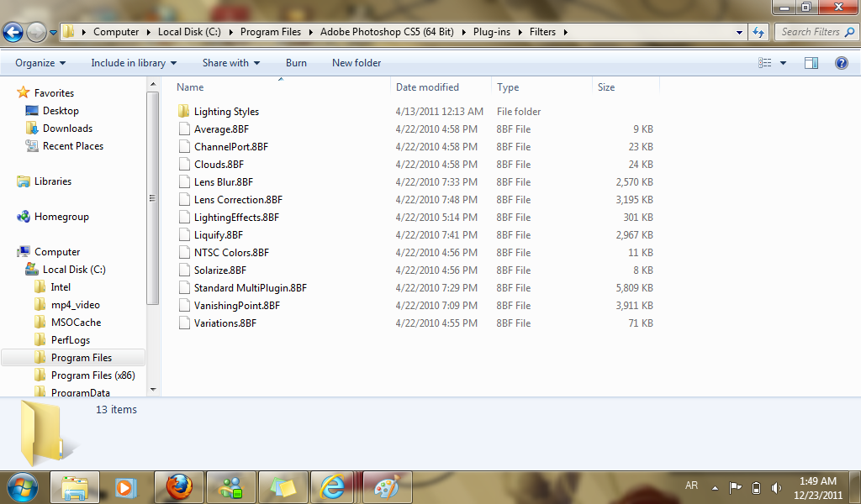Open Firefox from the taskbar
The width and height of the screenshot is (861, 504).
click(x=178, y=486)
